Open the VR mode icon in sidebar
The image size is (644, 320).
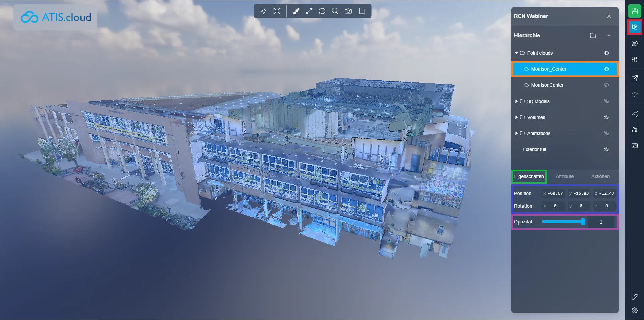point(634,146)
